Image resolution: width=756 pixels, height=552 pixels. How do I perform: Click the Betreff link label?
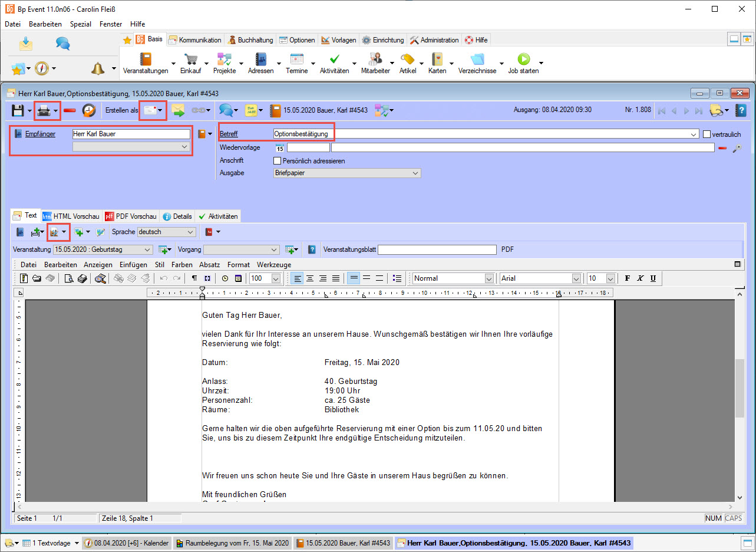(x=229, y=134)
